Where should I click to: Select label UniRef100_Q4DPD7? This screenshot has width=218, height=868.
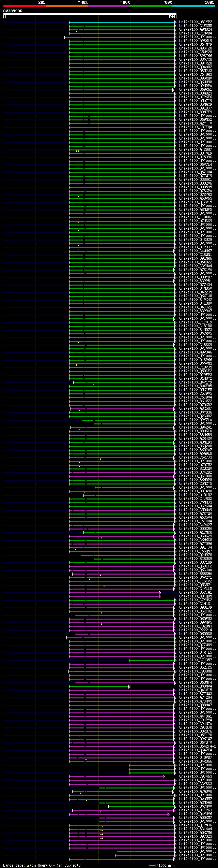196,758
